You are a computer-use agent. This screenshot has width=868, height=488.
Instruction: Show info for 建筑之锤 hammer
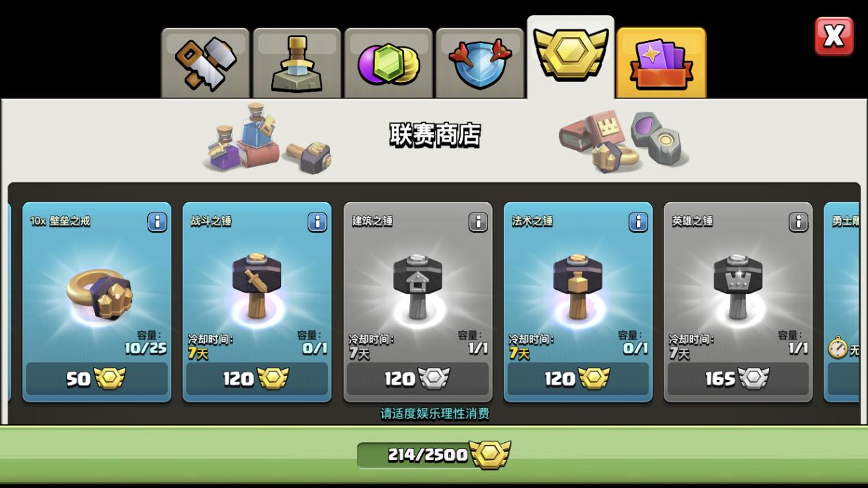pyautogui.click(x=478, y=222)
